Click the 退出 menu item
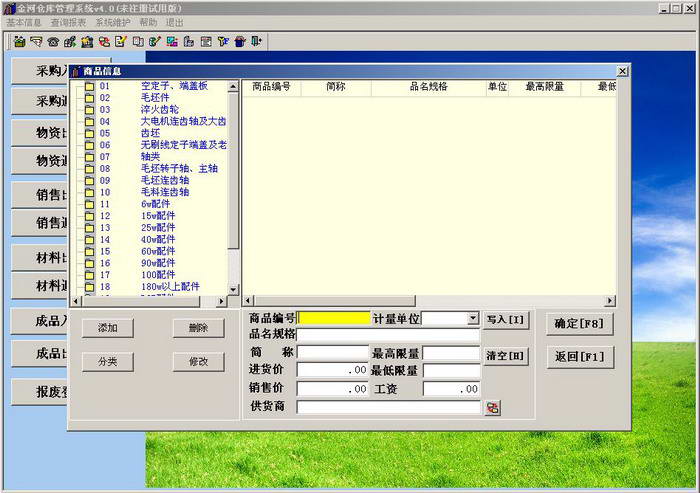Viewport: 700px width, 493px height. tap(175, 23)
